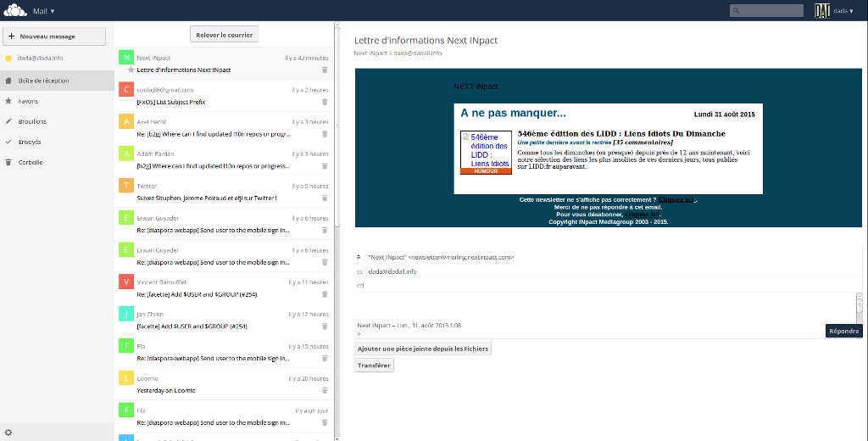Open the Favoris folder
This screenshot has height=441, width=868.
point(57,101)
